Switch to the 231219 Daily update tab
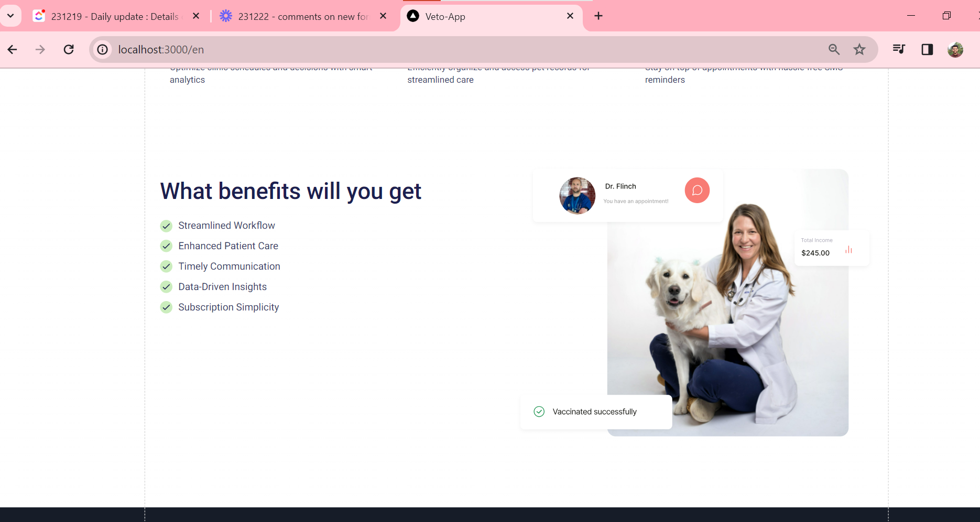The height and width of the screenshot is (522, 980). pyautogui.click(x=114, y=17)
